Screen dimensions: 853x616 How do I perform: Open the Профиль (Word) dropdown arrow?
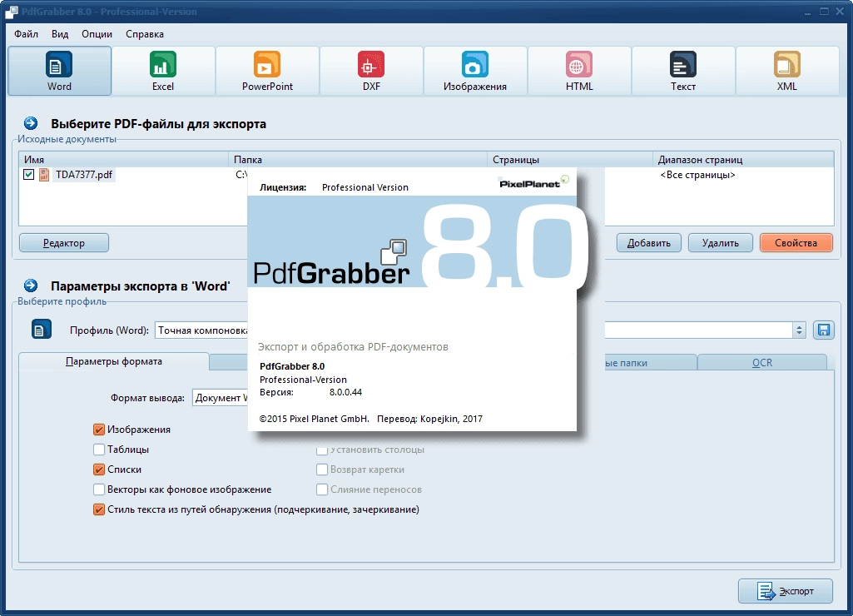pyautogui.click(x=799, y=330)
